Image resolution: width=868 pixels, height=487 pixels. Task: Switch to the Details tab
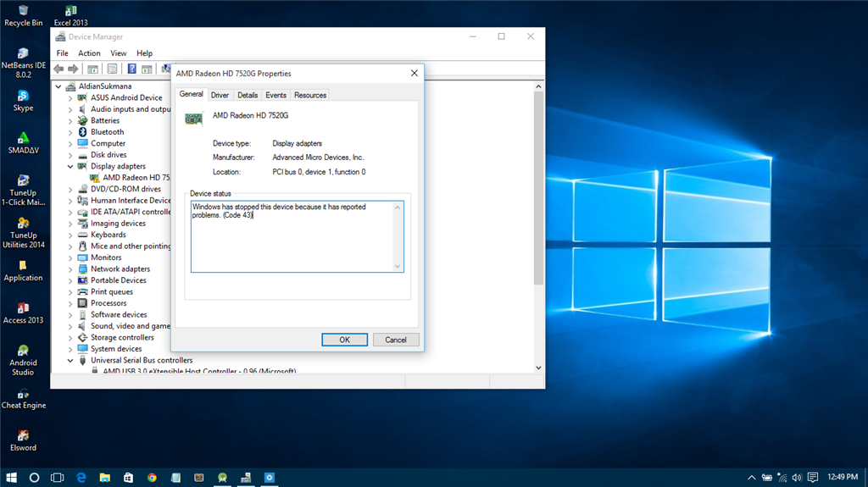(x=248, y=95)
